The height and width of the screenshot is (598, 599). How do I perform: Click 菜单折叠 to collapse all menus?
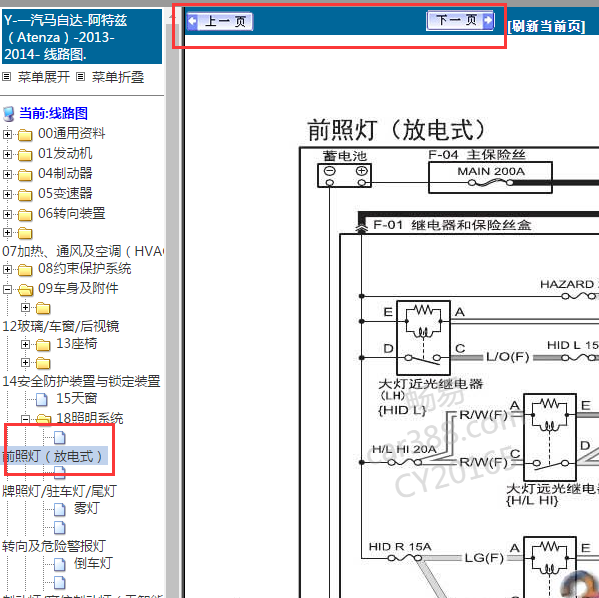coord(118,77)
